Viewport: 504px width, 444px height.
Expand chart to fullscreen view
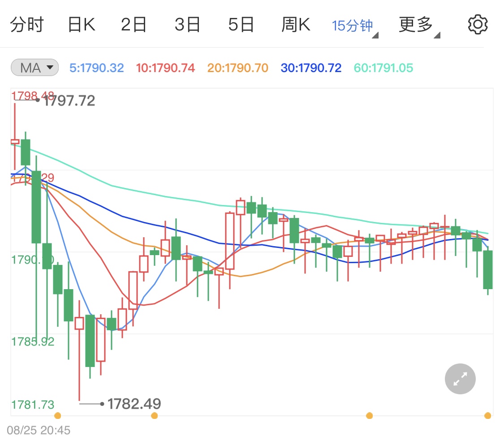tap(460, 379)
